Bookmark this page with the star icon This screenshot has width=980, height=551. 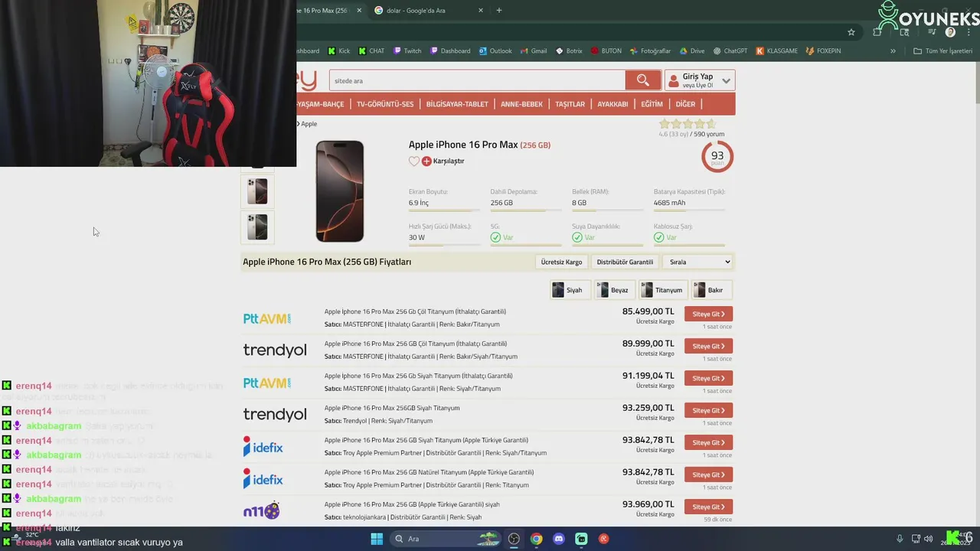coord(851,32)
